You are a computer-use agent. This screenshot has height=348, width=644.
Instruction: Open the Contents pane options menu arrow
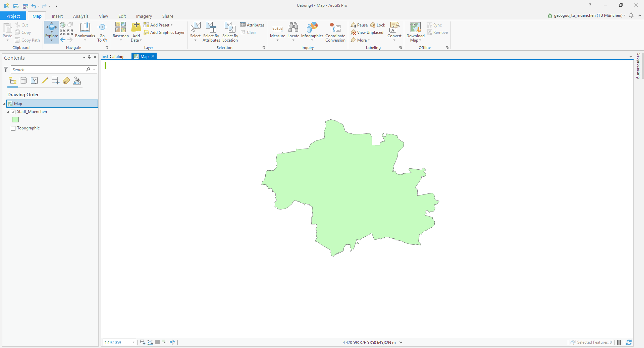tap(84, 58)
